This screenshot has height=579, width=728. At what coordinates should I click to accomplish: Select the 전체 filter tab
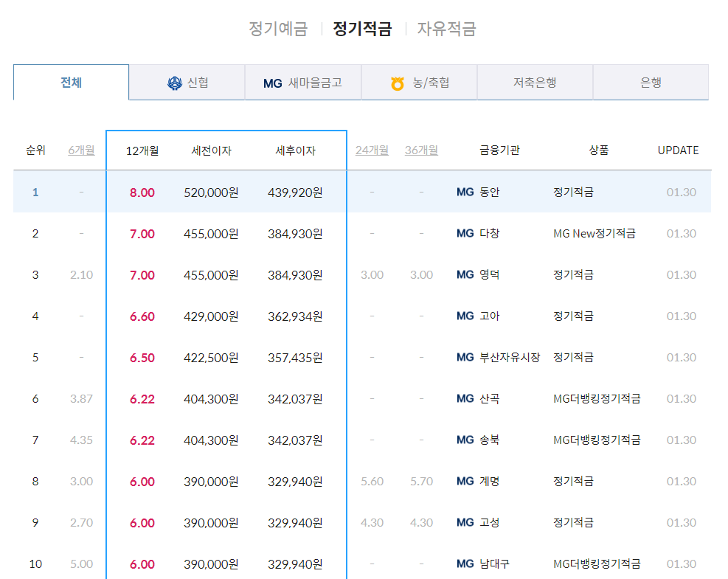tap(71, 82)
